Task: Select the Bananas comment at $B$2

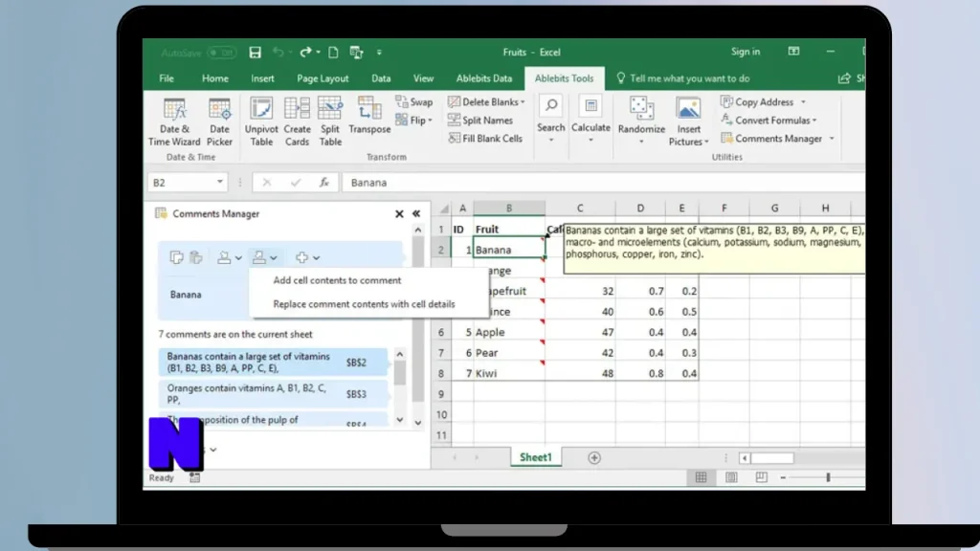Action: pos(273,363)
